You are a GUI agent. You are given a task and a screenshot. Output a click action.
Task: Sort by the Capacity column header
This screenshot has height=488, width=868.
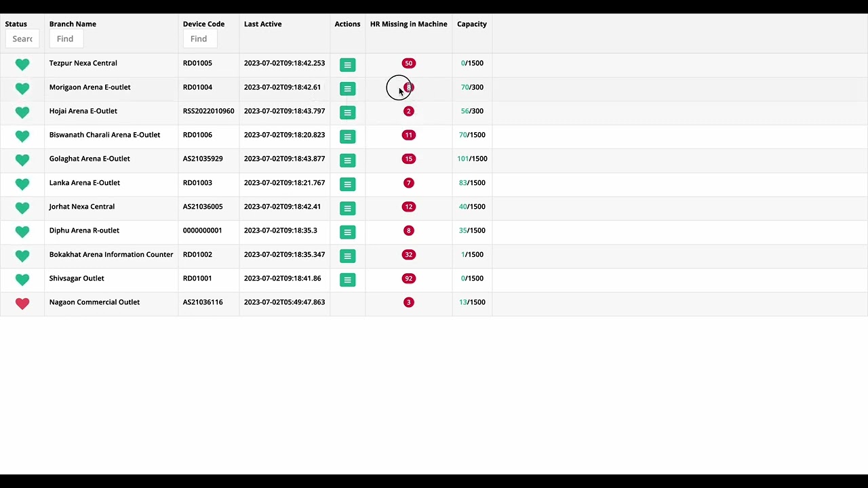point(472,24)
